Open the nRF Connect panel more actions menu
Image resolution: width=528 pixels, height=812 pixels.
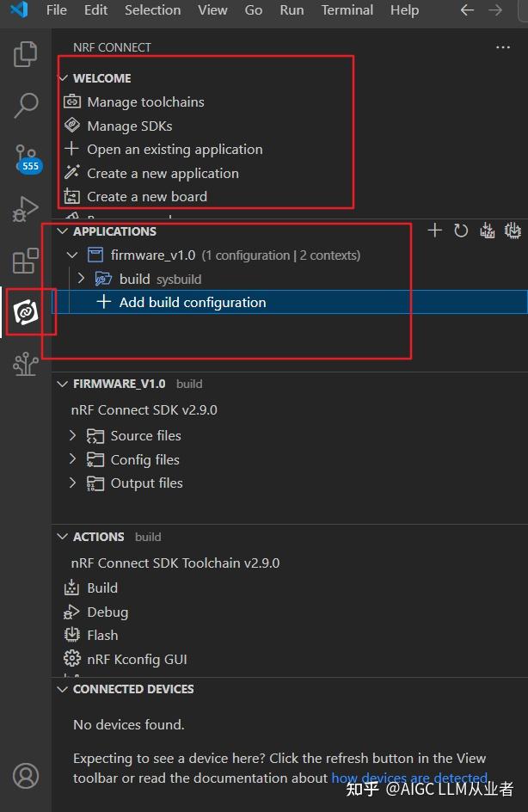click(x=503, y=47)
